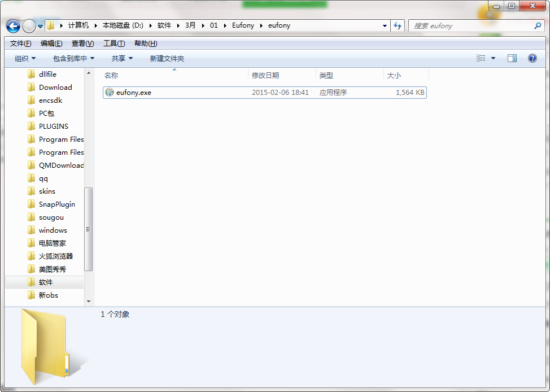Go to 01 in the address path
The width and height of the screenshot is (550, 392).
214,25
